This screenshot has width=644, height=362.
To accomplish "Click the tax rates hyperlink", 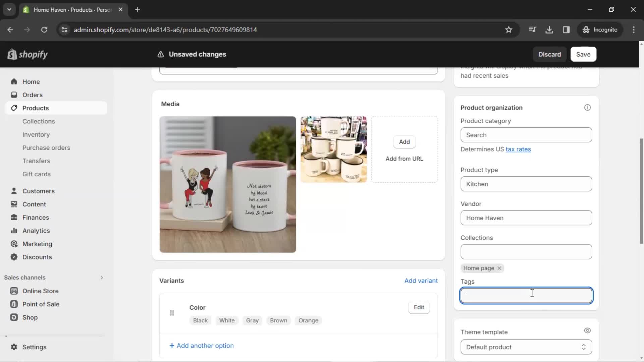I will (x=518, y=149).
